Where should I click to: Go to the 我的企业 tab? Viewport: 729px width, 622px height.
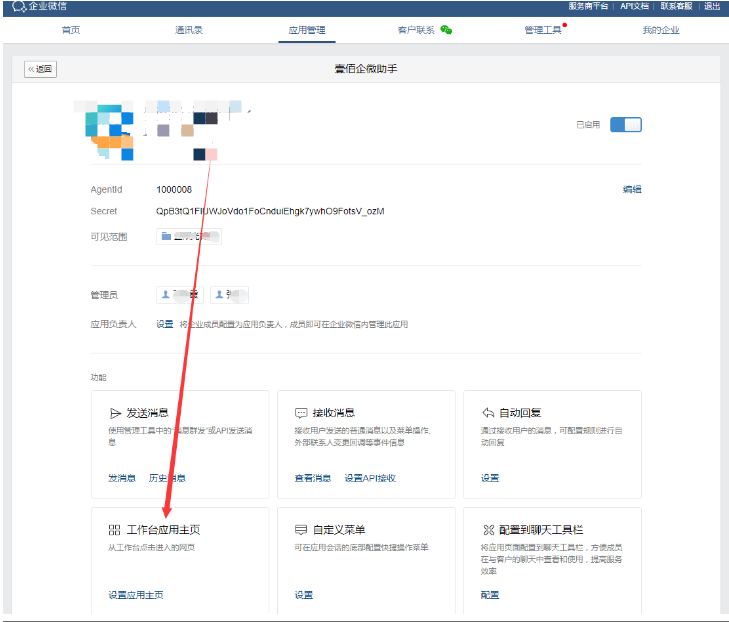(660, 30)
